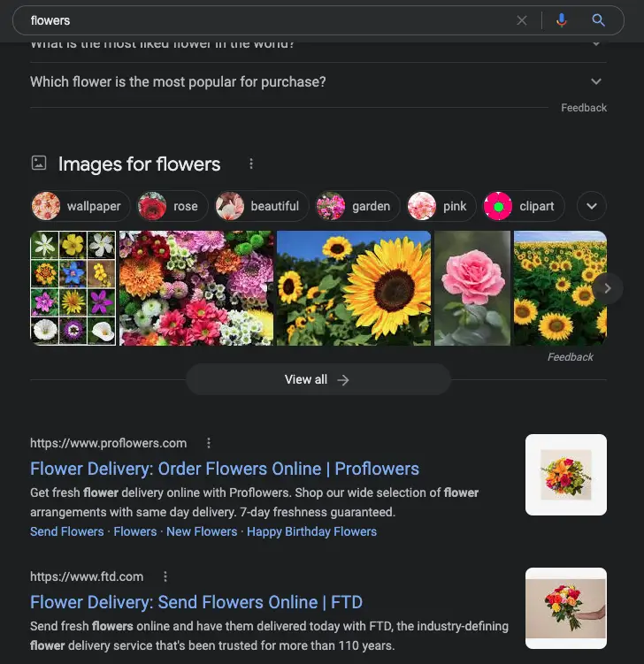Filter images by clipart chip
The image size is (644, 664).
pos(524,206)
